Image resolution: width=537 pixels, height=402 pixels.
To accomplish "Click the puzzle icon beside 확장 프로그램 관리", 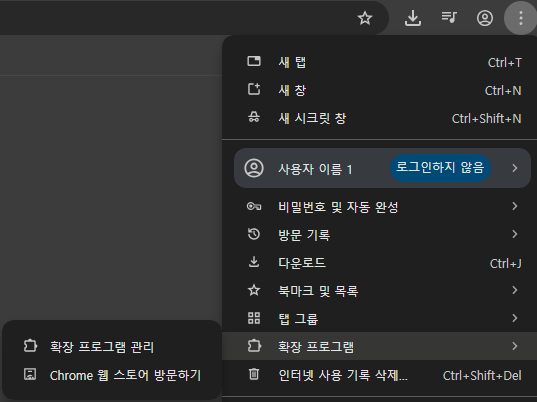I will [x=30, y=346].
